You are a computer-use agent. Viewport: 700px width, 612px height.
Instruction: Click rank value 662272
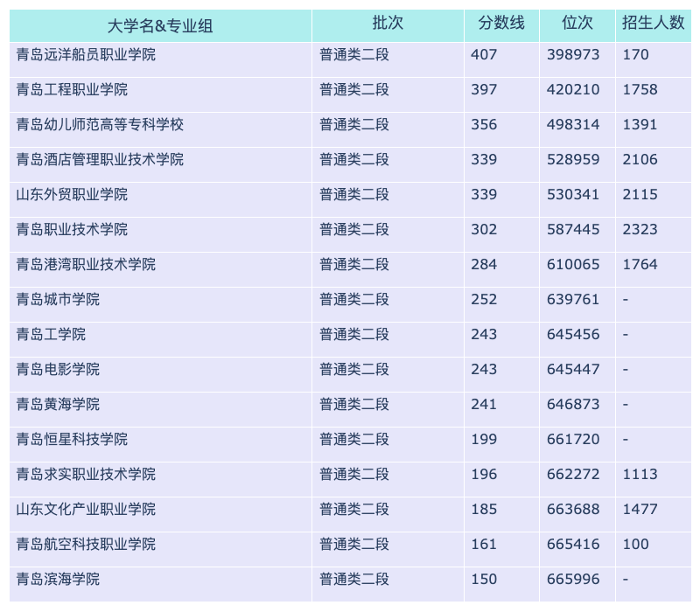click(x=573, y=474)
